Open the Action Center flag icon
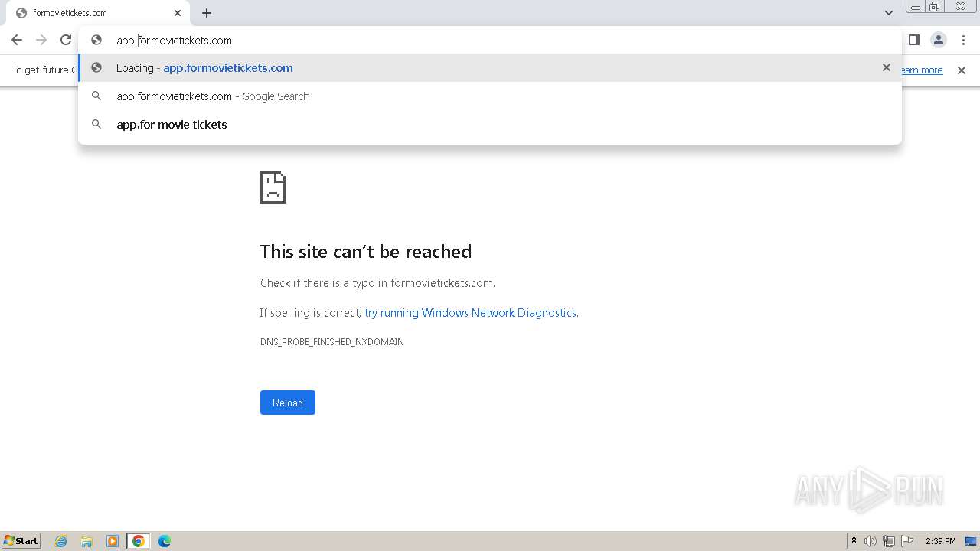The width and height of the screenshot is (980, 551). (x=907, y=541)
